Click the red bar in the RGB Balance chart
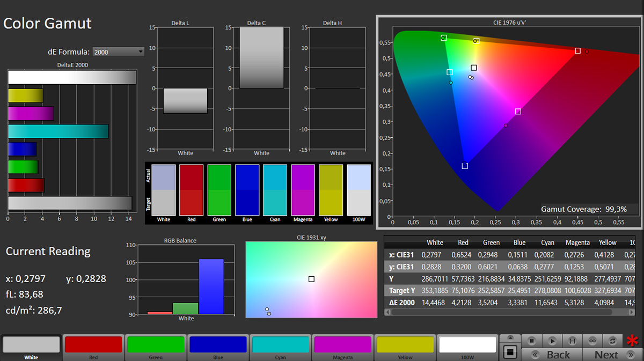The image size is (644, 361). 159,313
